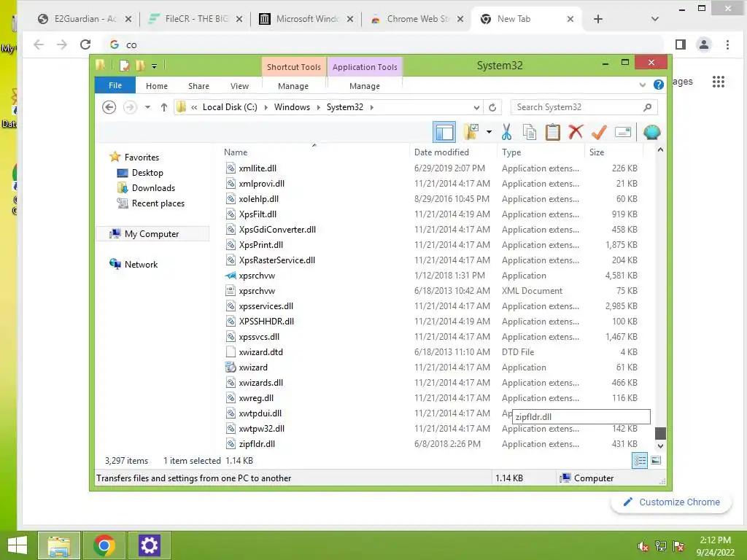The image size is (747, 560).
Task: Click the Cut scissors icon
Action: (x=506, y=133)
